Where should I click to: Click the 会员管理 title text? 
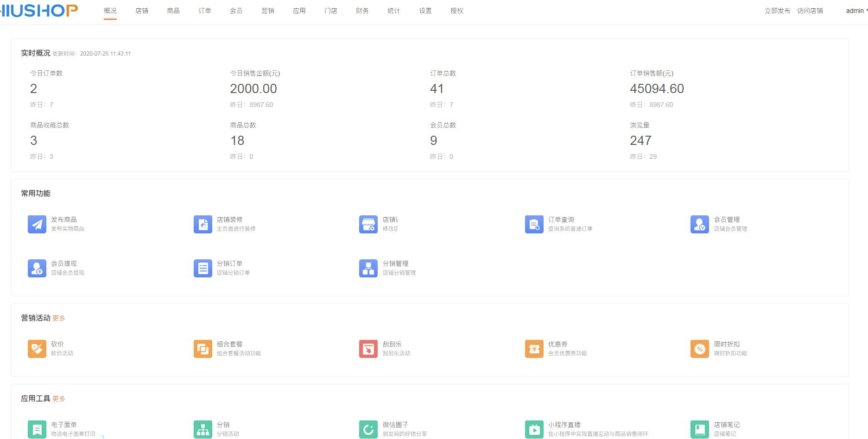point(727,219)
